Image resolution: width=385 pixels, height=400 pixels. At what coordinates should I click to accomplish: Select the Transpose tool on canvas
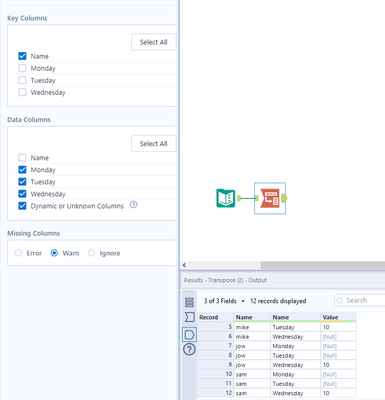click(270, 198)
